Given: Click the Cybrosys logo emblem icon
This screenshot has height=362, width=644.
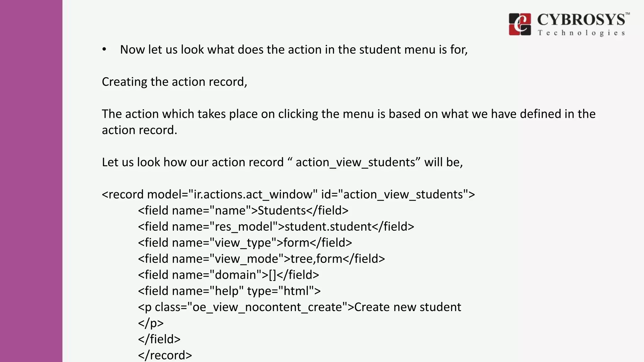Looking at the screenshot, I should click(520, 24).
